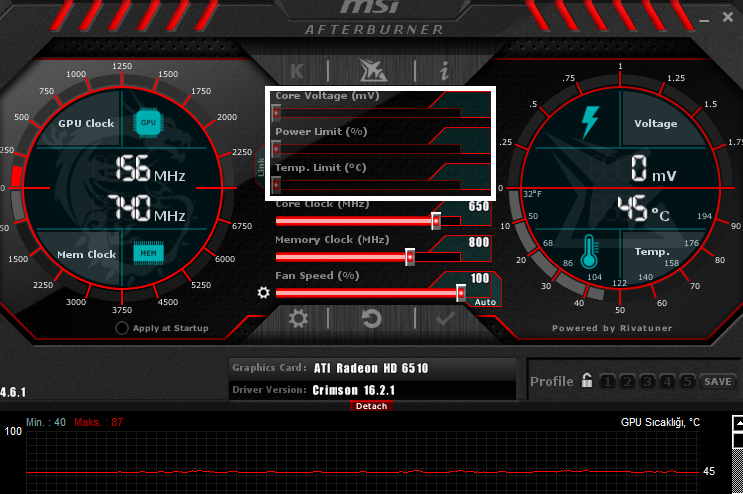Image resolution: width=743 pixels, height=494 pixels.
Task: Click the graphics card name ATI Radeon HD 6510
Action: (x=371, y=368)
